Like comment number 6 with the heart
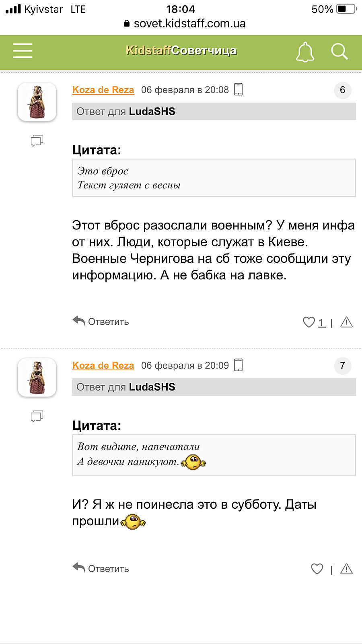362x644 pixels. tap(309, 322)
